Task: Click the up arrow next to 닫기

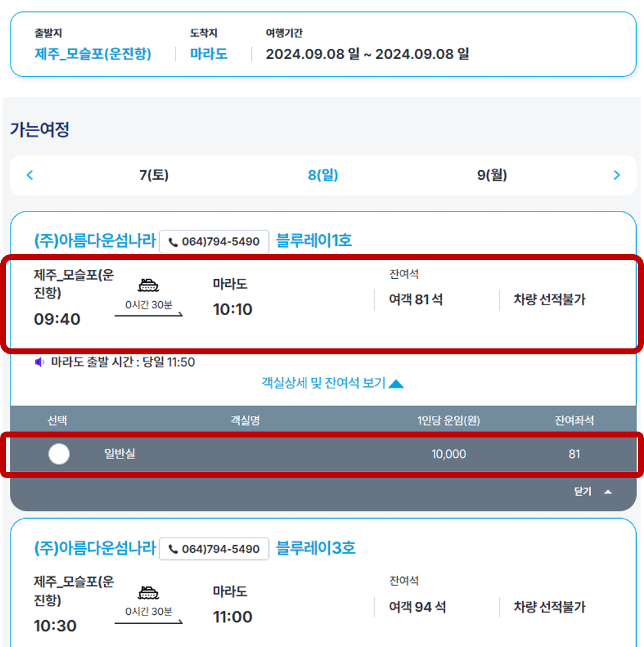Action: click(609, 490)
